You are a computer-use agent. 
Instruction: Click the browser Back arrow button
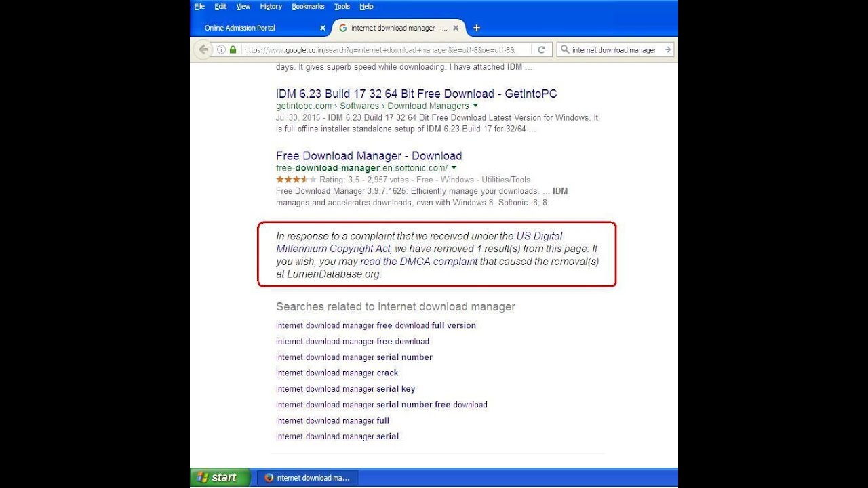coord(203,49)
